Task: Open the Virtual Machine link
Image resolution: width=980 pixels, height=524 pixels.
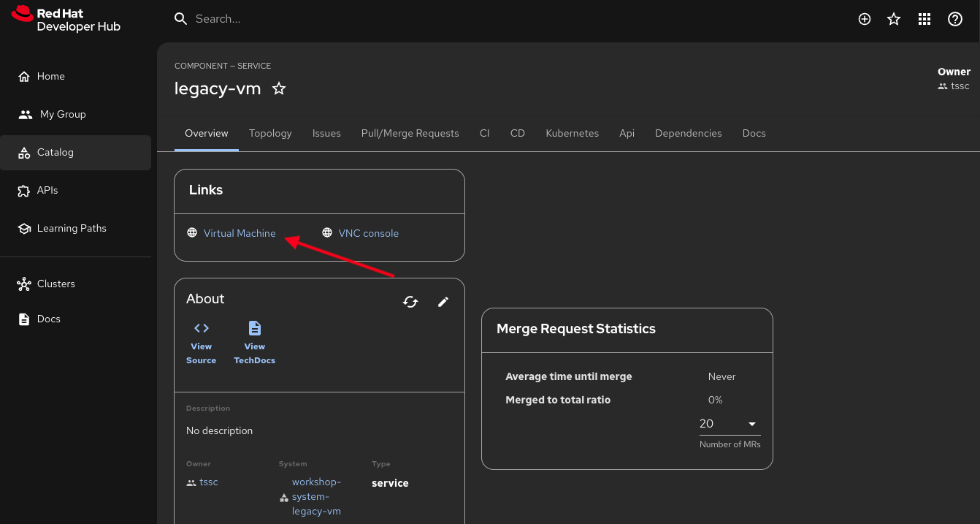Action: pos(240,232)
